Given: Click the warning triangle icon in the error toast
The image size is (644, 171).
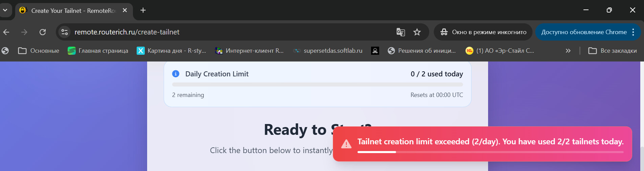Looking at the screenshot, I should 346,144.
